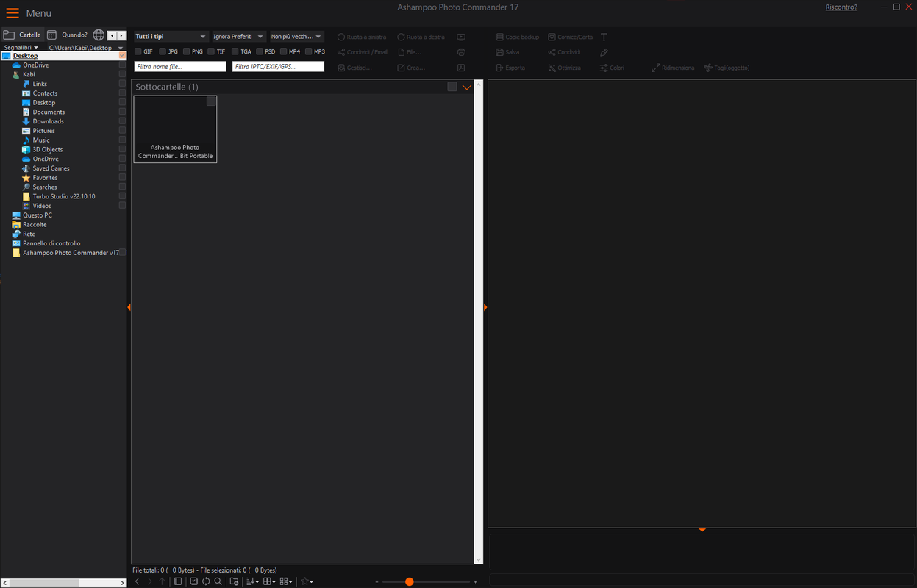Click the toggle panel layout icon in bottom bar

tap(177, 581)
